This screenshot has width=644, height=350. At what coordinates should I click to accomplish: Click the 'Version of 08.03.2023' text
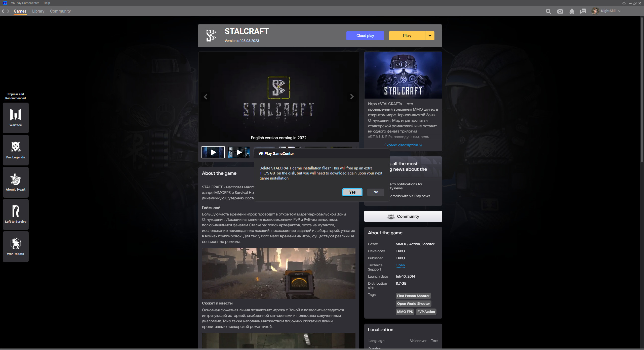pos(242,41)
